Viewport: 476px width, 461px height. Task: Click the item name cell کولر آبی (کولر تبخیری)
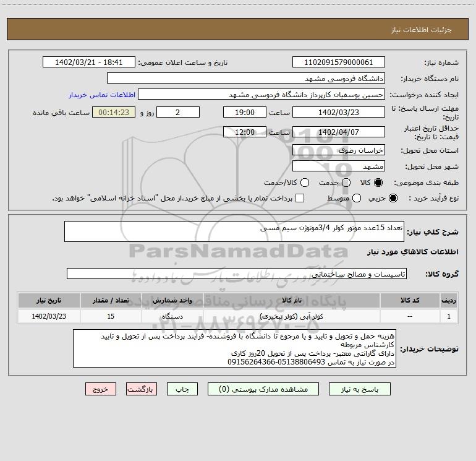pos(291,317)
